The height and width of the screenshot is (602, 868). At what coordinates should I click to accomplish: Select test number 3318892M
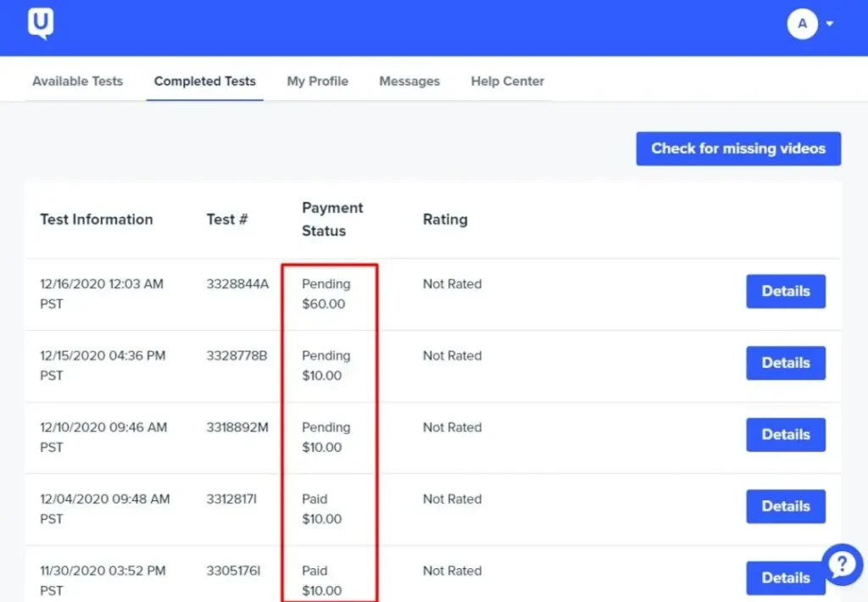[237, 427]
